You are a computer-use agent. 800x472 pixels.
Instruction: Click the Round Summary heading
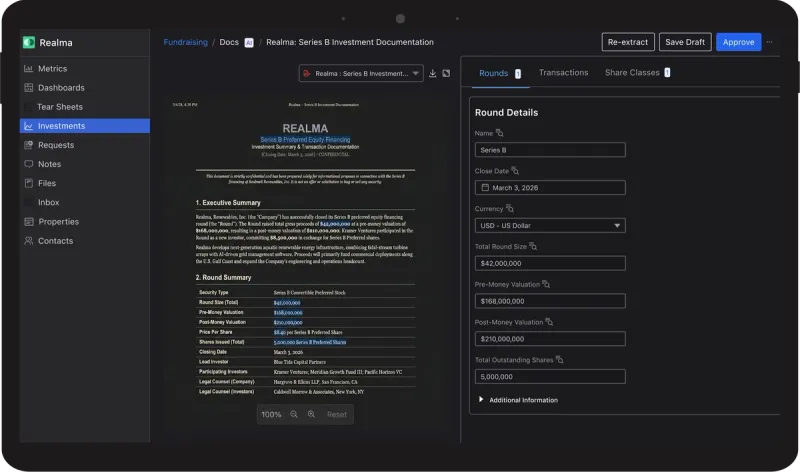(x=223, y=278)
